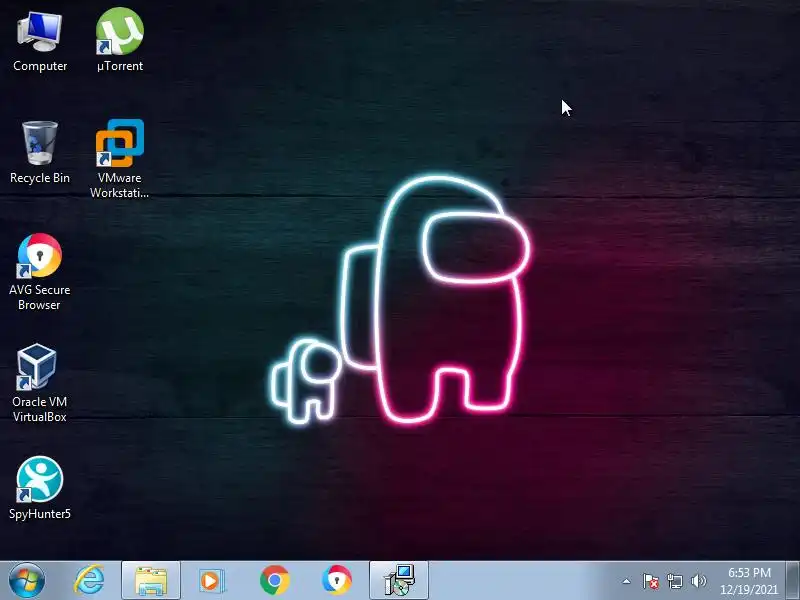Switch to the installer program in the taskbar
The width and height of the screenshot is (800, 600).
click(399, 581)
